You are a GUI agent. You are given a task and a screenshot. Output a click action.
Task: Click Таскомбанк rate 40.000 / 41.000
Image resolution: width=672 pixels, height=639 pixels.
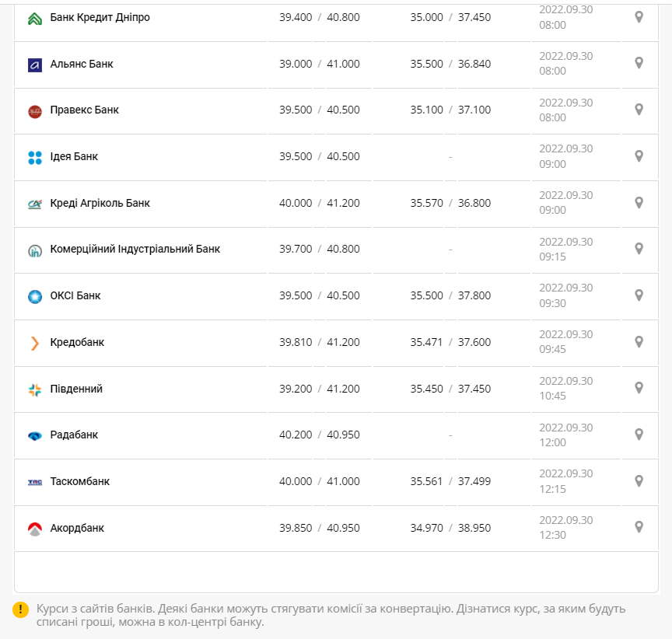(x=320, y=481)
